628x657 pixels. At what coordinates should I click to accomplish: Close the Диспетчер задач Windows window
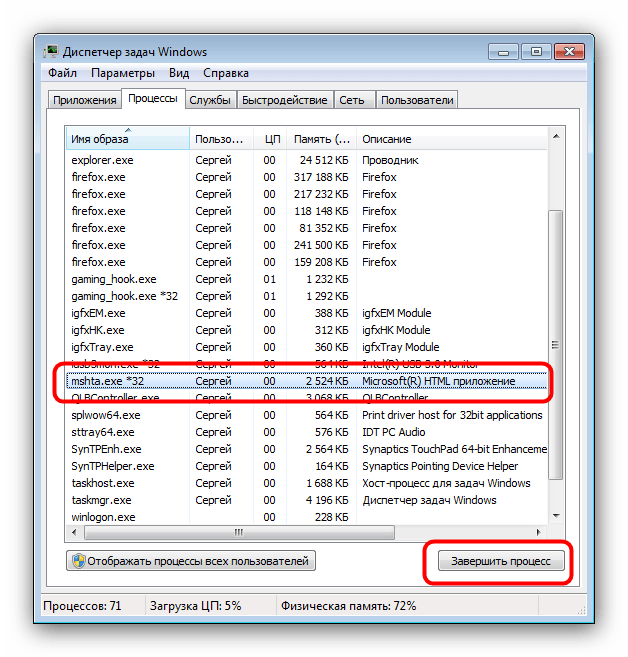(569, 52)
